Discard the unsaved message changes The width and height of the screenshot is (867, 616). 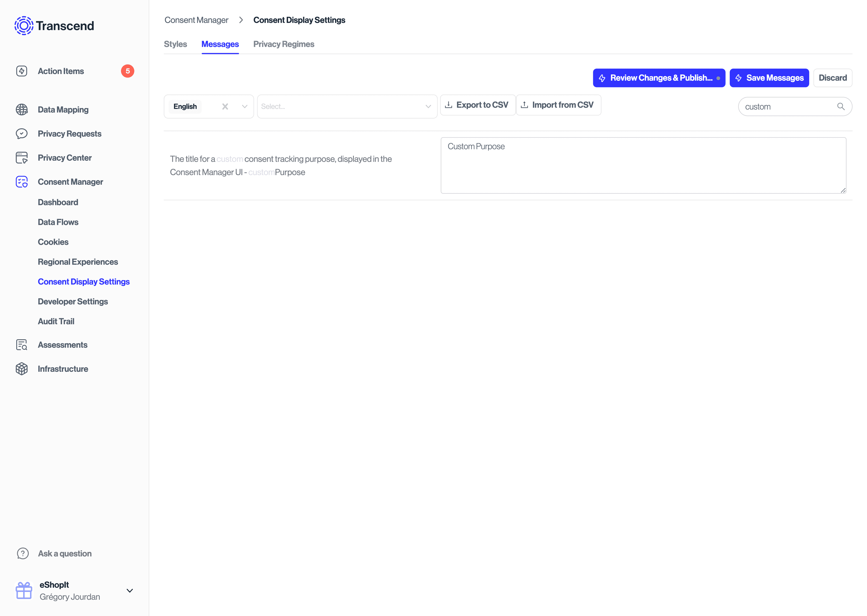tap(832, 78)
